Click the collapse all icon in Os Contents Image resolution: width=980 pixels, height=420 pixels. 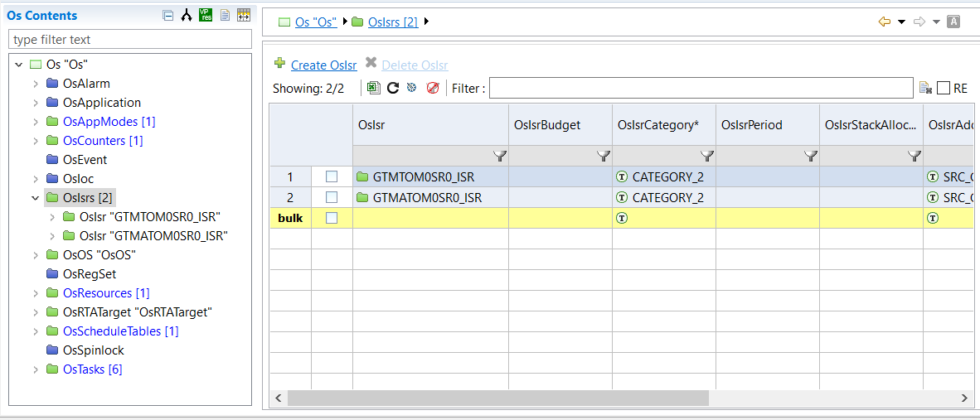pos(167,16)
